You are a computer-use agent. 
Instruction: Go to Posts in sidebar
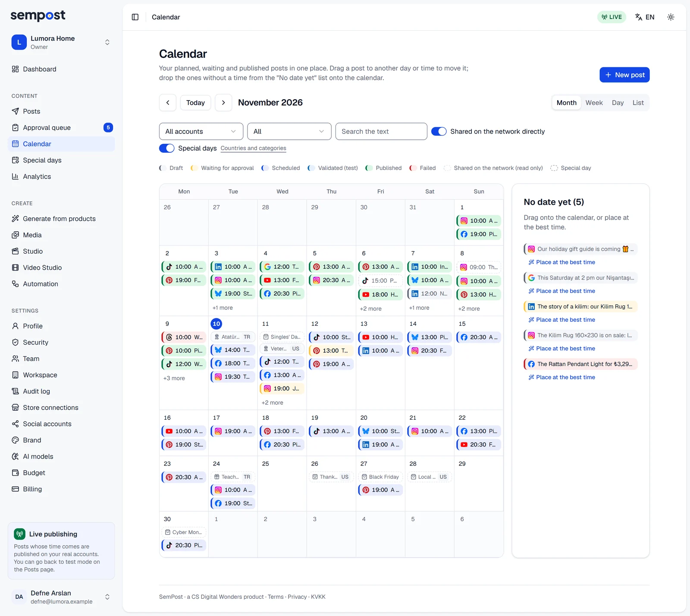click(61, 111)
